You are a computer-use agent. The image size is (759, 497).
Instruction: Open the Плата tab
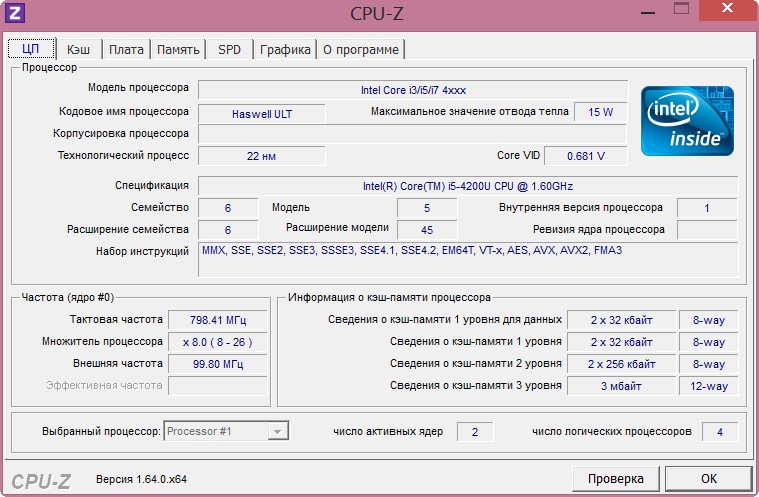[126, 49]
